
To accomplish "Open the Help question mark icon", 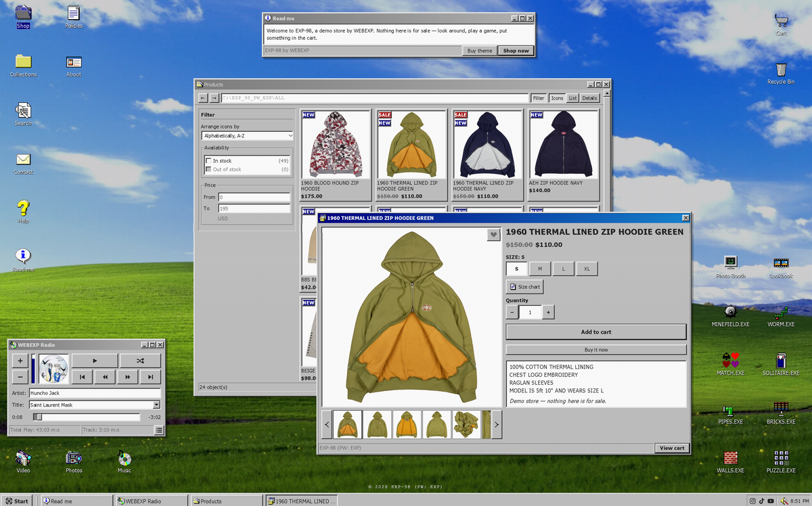I will (x=23, y=211).
